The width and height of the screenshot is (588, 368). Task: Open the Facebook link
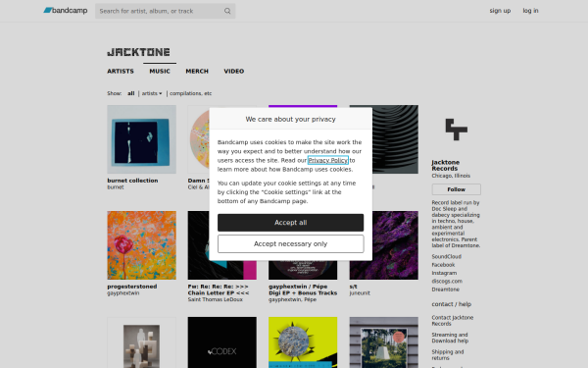click(443, 265)
